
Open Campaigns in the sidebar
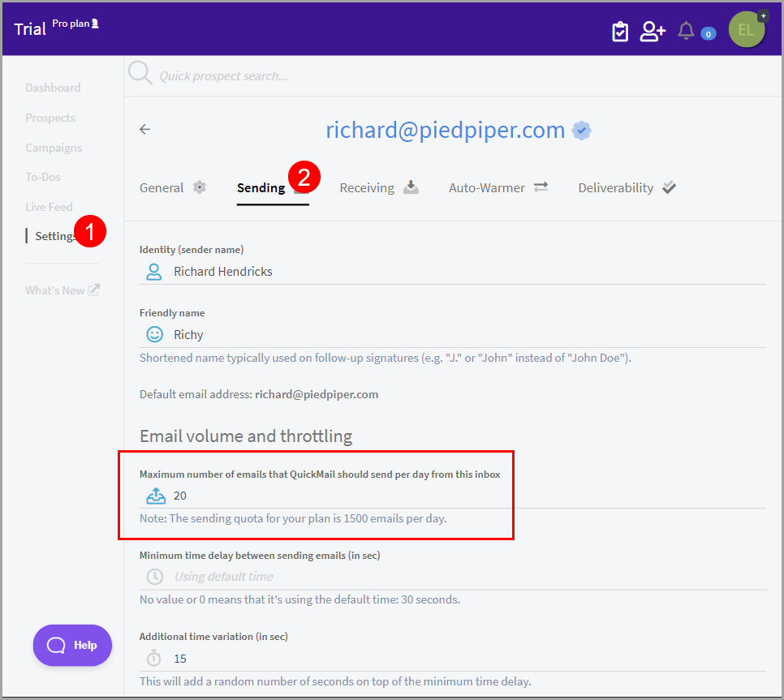pos(54,148)
